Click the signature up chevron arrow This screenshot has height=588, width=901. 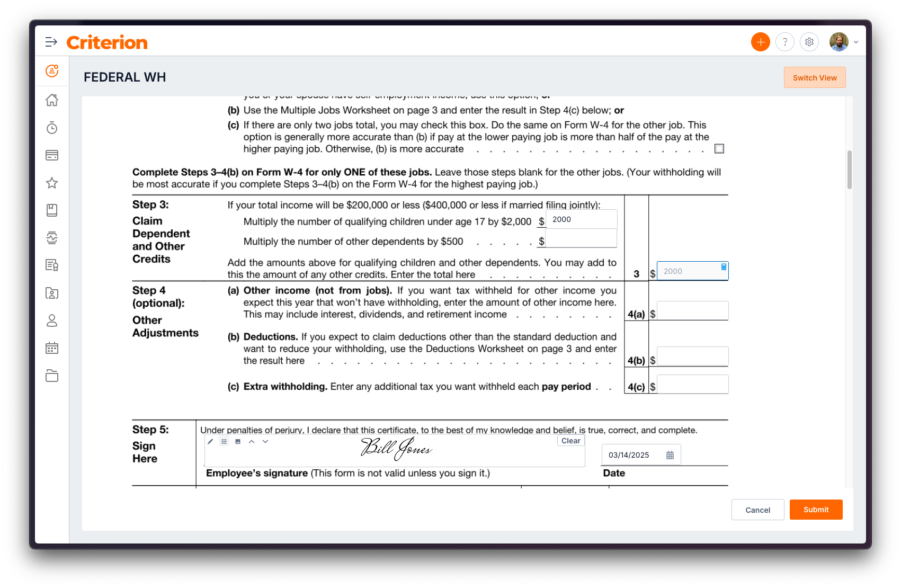252,441
